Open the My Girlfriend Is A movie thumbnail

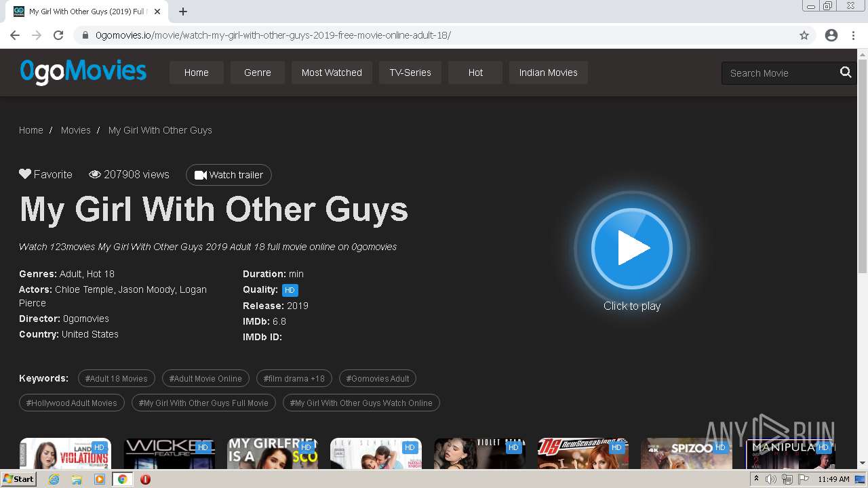coord(273,453)
